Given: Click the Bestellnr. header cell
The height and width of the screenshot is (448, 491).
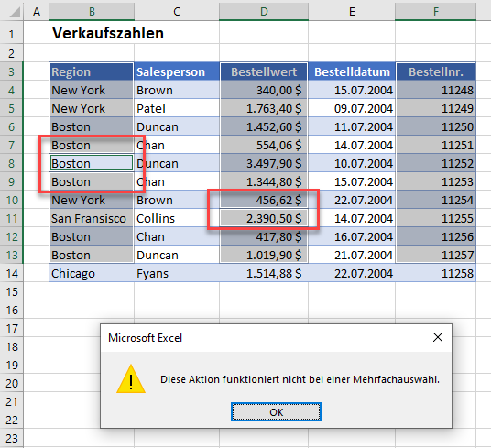Looking at the screenshot, I should (435, 71).
